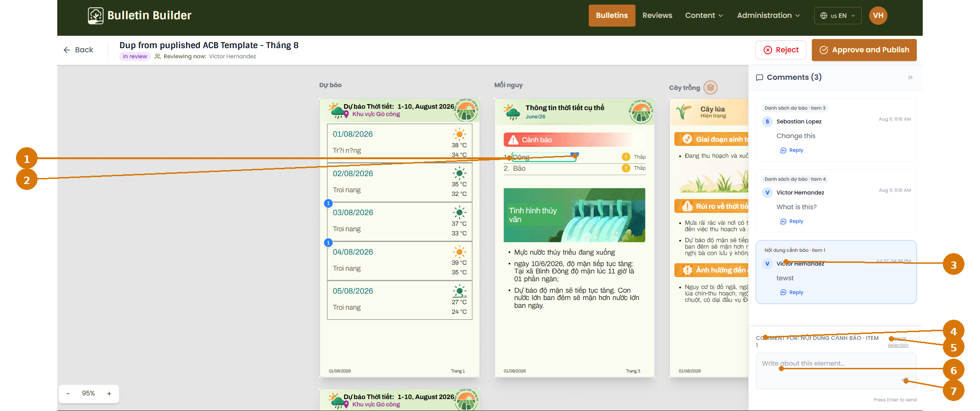Click the Sebastian Lopez avatar

pyautogui.click(x=767, y=122)
